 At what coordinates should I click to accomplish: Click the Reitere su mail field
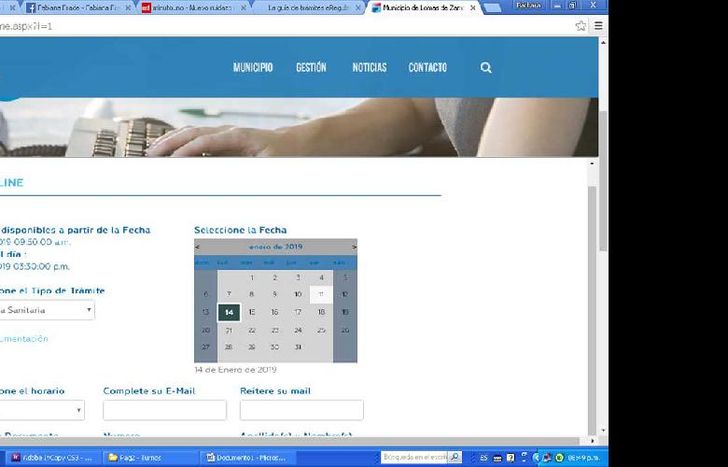302,410
